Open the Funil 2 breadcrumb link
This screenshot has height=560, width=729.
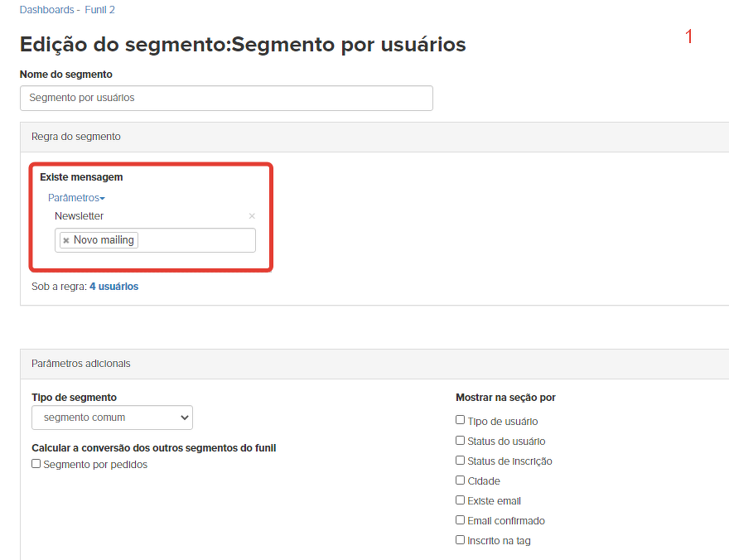pyautogui.click(x=100, y=10)
